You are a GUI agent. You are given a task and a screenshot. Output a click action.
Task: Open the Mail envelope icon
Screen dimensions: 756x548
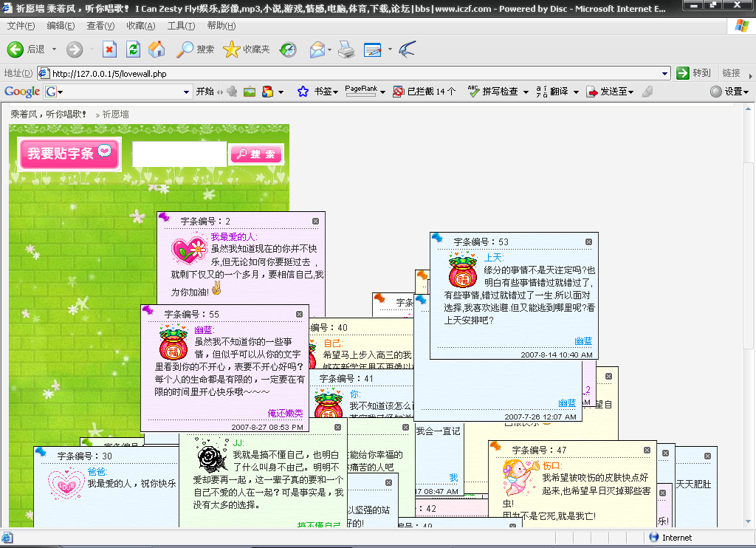tap(317, 49)
